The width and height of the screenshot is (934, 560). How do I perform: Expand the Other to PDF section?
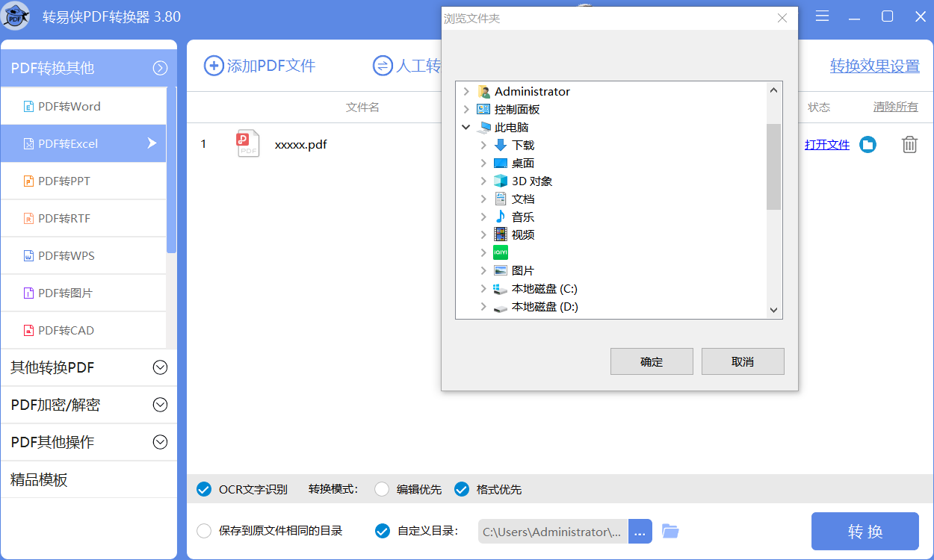pos(160,367)
